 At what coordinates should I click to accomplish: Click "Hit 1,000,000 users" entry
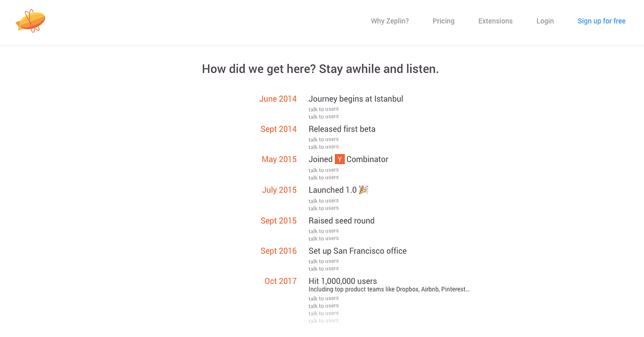(342, 281)
